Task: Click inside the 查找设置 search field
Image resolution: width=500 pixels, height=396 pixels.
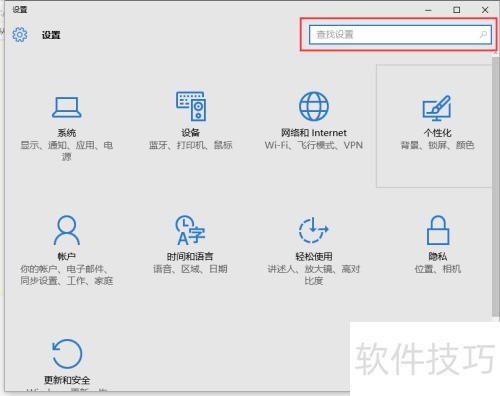Action: (400, 35)
